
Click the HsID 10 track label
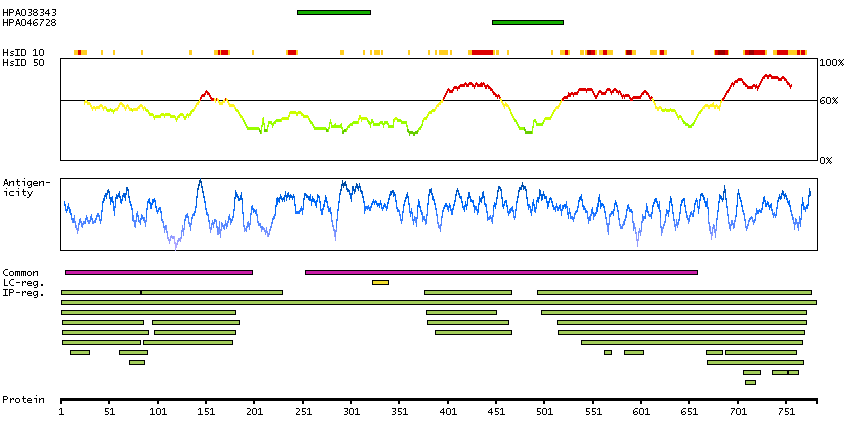click(x=23, y=52)
